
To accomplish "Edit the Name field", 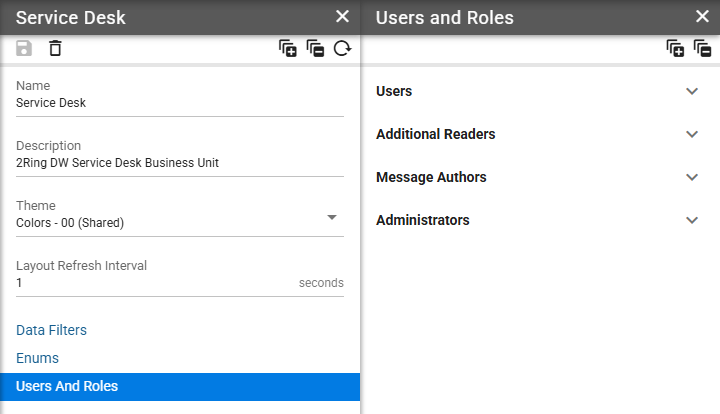I will (x=180, y=103).
